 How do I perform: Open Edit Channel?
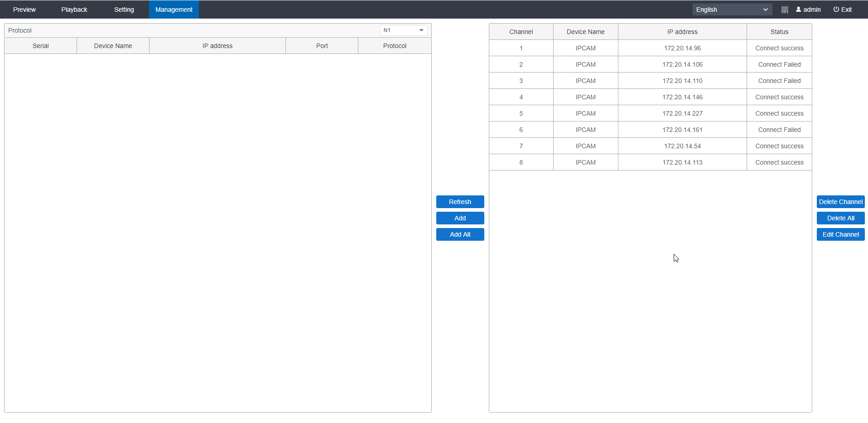[x=840, y=234]
